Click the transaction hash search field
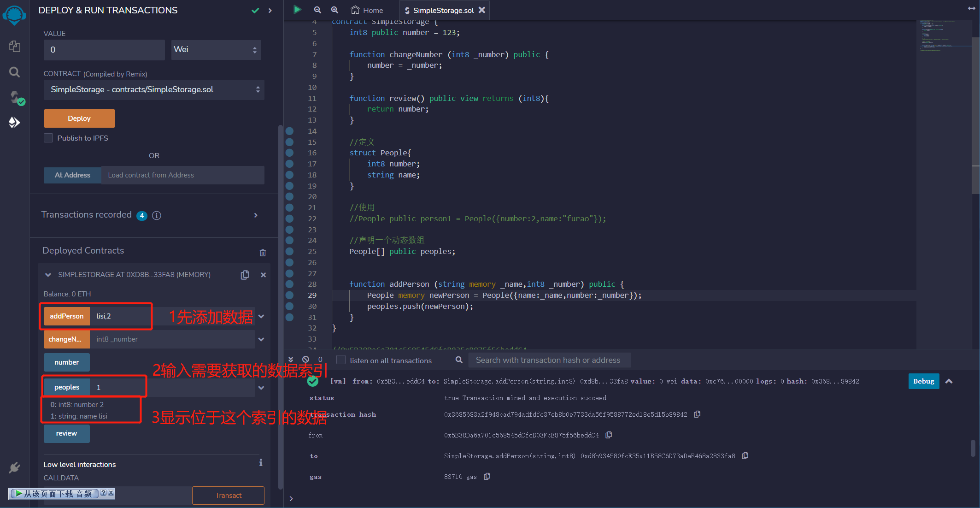 549,360
